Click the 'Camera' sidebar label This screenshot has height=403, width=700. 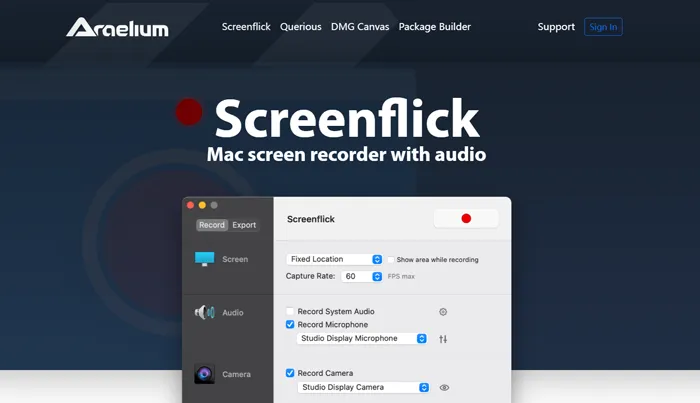click(236, 374)
